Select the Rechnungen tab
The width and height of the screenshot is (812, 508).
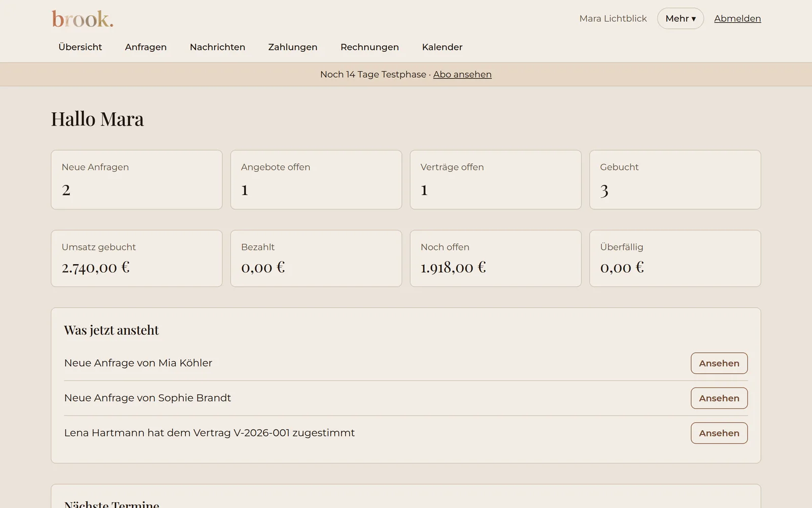coord(369,47)
